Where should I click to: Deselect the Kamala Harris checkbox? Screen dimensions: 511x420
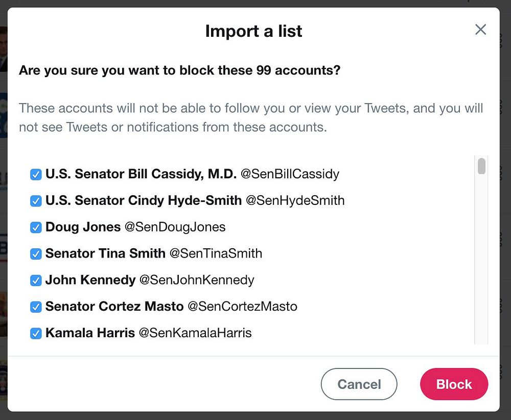(x=36, y=334)
